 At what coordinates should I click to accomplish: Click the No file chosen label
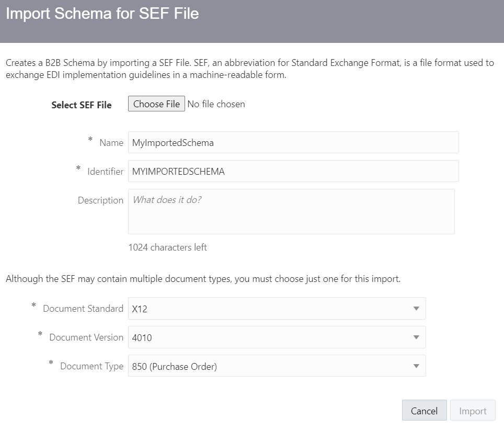click(216, 104)
